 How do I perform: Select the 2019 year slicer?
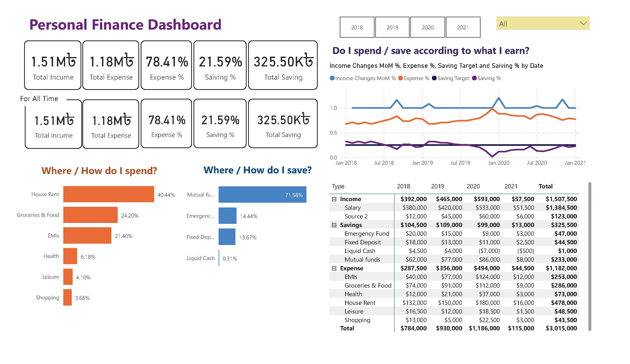[x=392, y=27]
